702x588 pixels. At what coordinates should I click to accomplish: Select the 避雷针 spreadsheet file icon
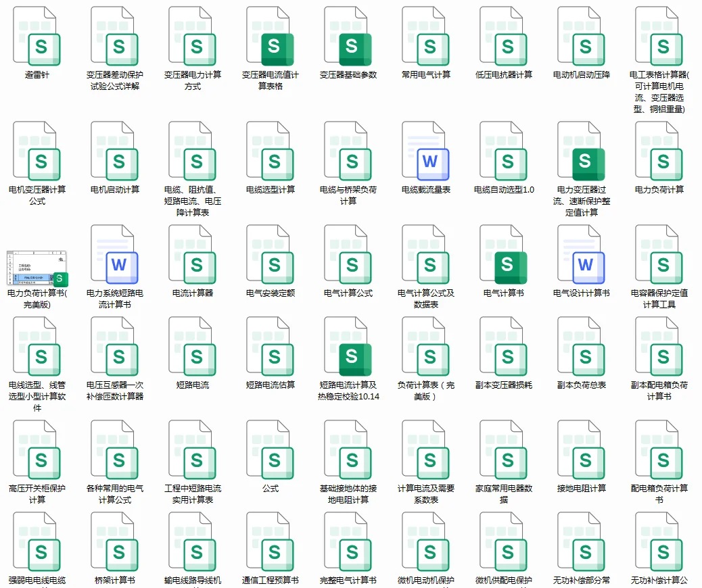pos(37,36)
